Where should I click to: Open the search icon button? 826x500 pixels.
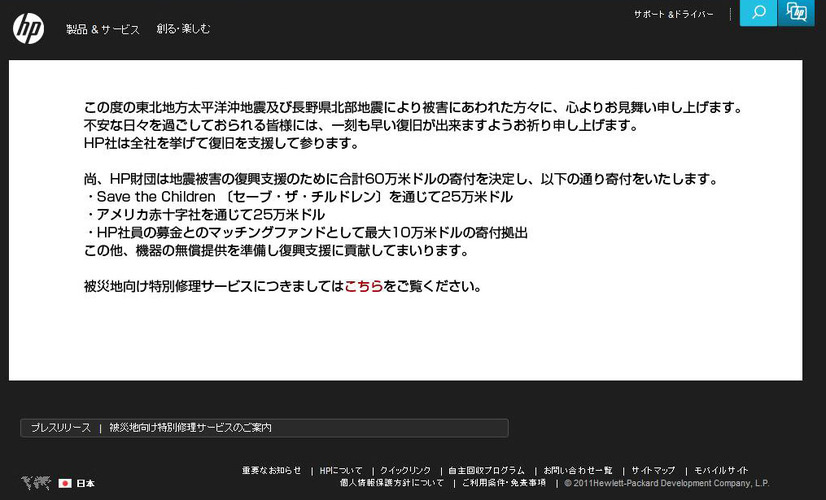pos(758,13)
